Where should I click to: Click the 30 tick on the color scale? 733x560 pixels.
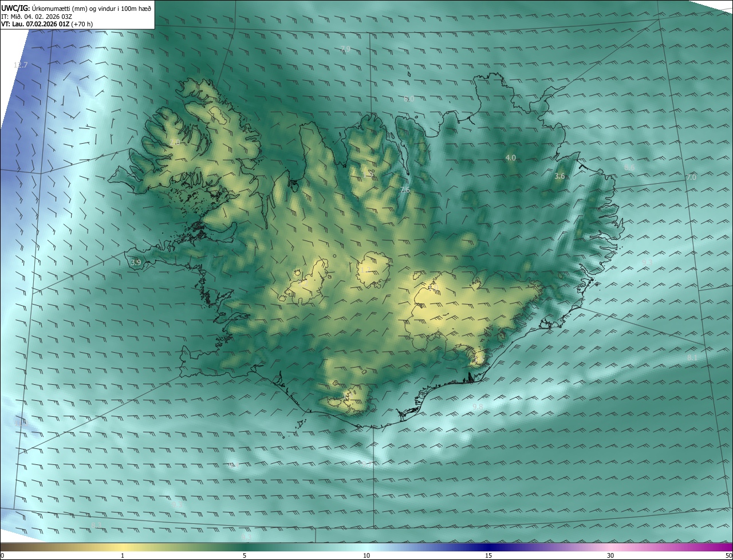(610, 555)
